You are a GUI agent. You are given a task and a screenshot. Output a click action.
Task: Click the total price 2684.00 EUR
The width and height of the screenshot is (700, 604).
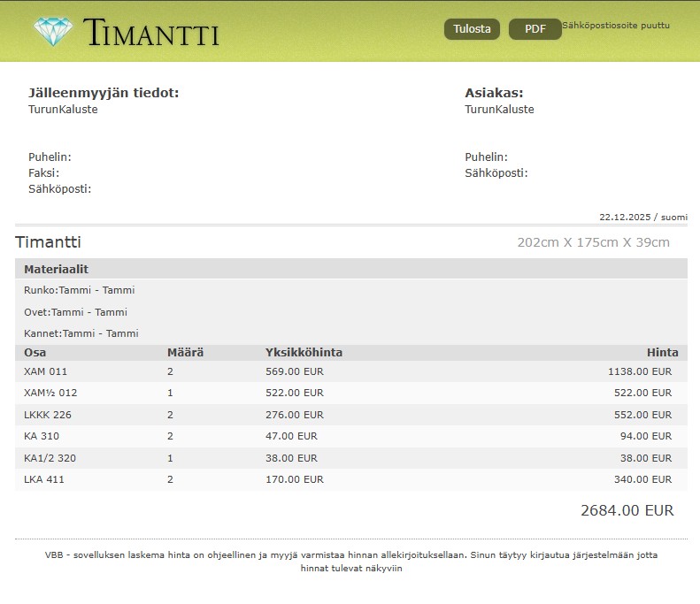pos(627,510)
